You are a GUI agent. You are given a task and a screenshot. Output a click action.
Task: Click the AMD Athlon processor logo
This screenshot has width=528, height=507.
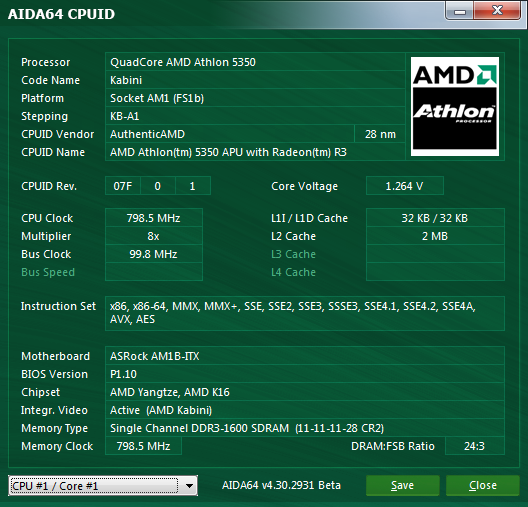(455, 106)
